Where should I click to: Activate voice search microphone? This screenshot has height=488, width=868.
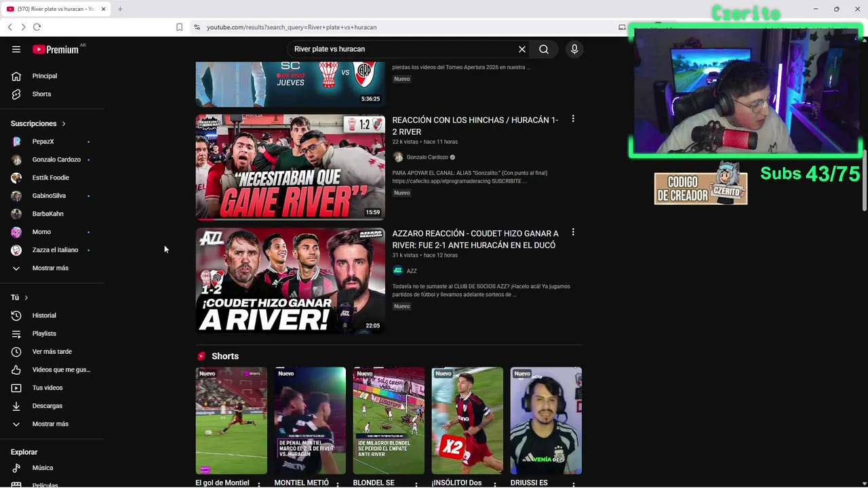point(574,49)
